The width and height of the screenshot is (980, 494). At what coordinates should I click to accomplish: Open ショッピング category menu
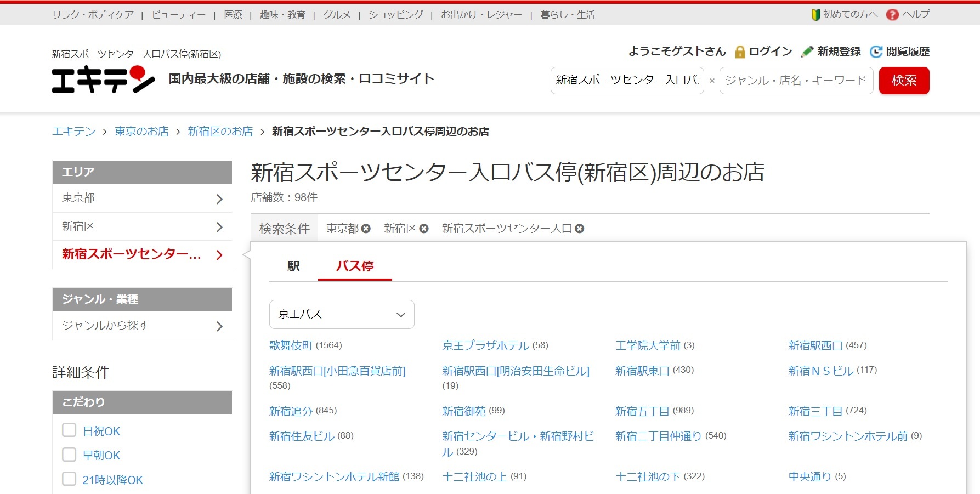click(396, 15)
